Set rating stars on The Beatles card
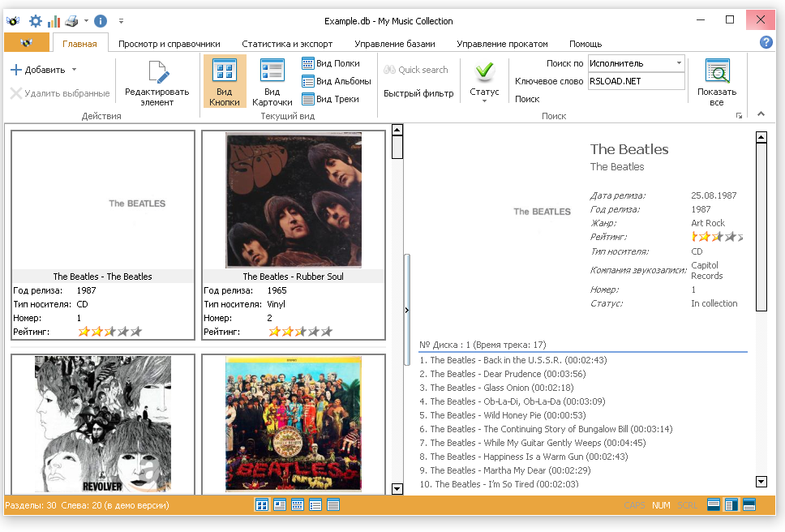Image resolution: width=785 pixels, height=532 pixels. [110, 332]
